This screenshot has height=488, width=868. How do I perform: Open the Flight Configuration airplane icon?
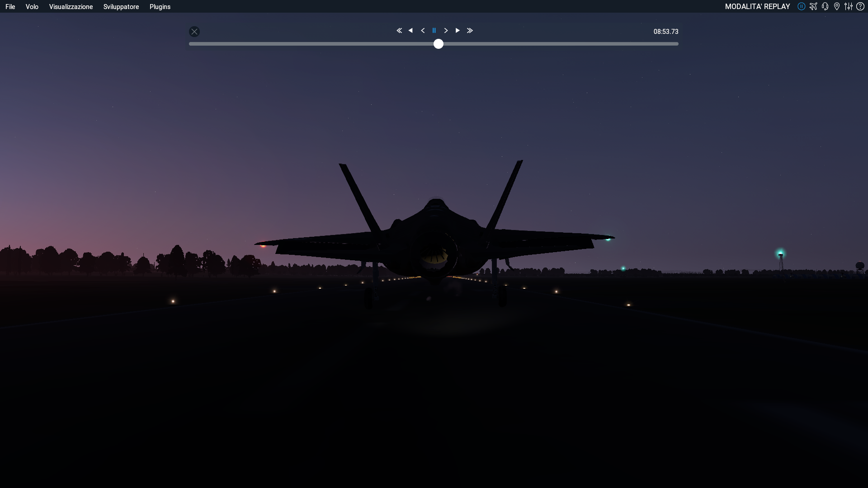click(813, 6)
